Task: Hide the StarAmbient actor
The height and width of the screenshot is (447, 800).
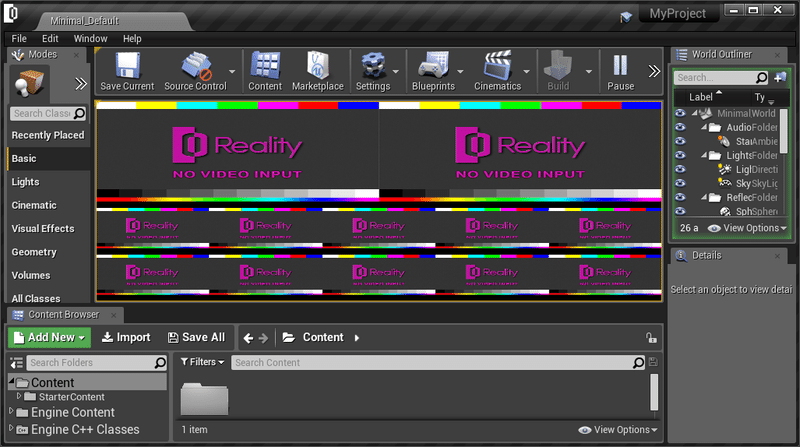Action: (x=680, y=141)
